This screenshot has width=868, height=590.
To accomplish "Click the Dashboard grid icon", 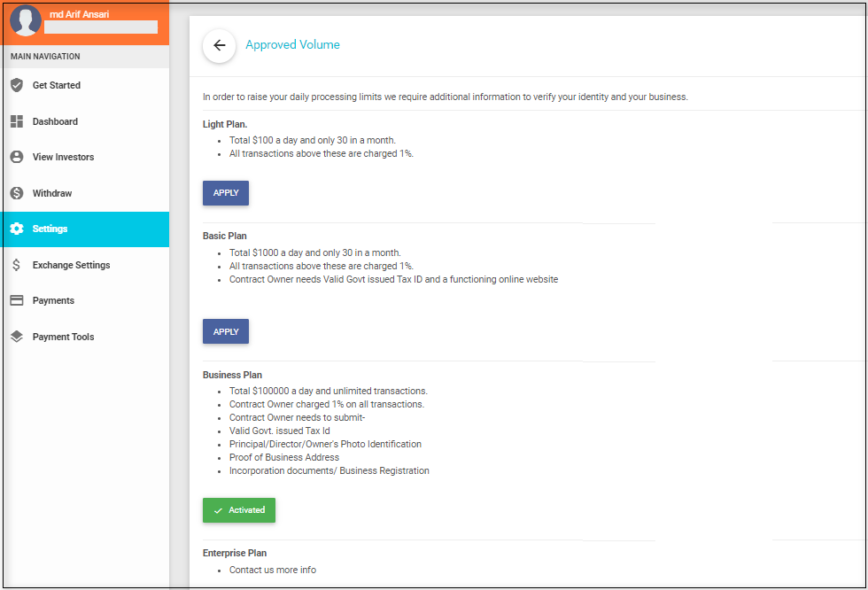I will (17, 121).
